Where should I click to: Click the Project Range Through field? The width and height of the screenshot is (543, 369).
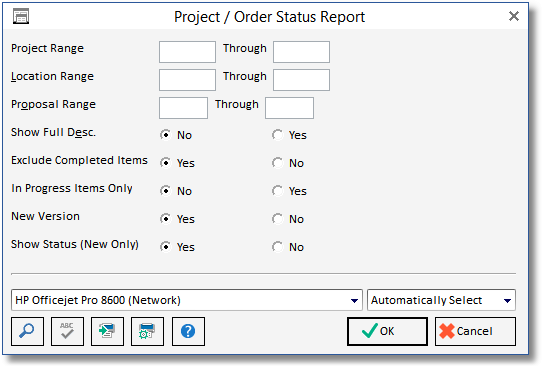tap(301, 52)
